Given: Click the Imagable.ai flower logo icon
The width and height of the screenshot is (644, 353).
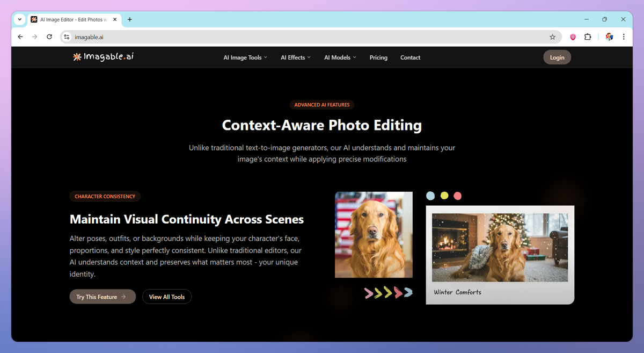Looking at the screenshot, I should [x=77, y=56].
